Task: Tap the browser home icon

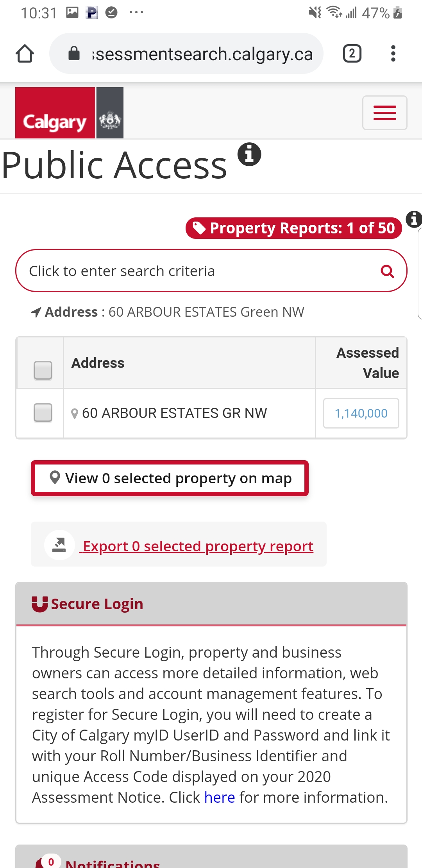Action: pyautogui.click(x=25, y=54)
